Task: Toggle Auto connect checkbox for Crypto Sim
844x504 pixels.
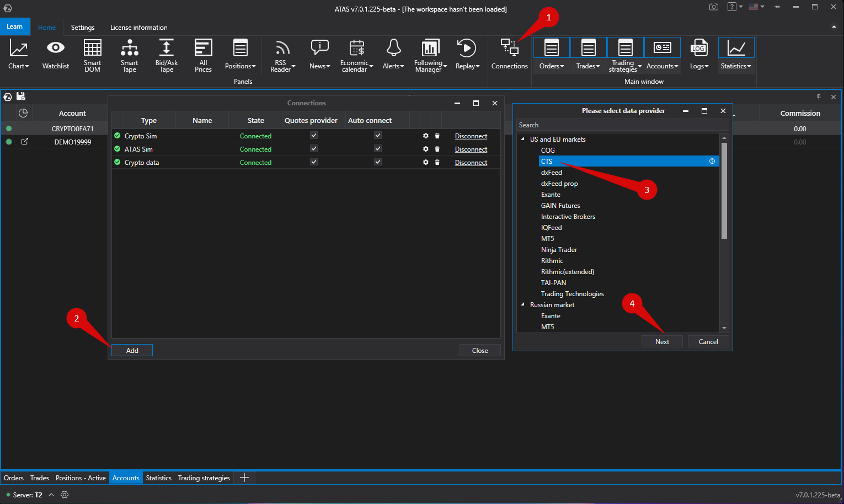Action: tap(378, 135)
